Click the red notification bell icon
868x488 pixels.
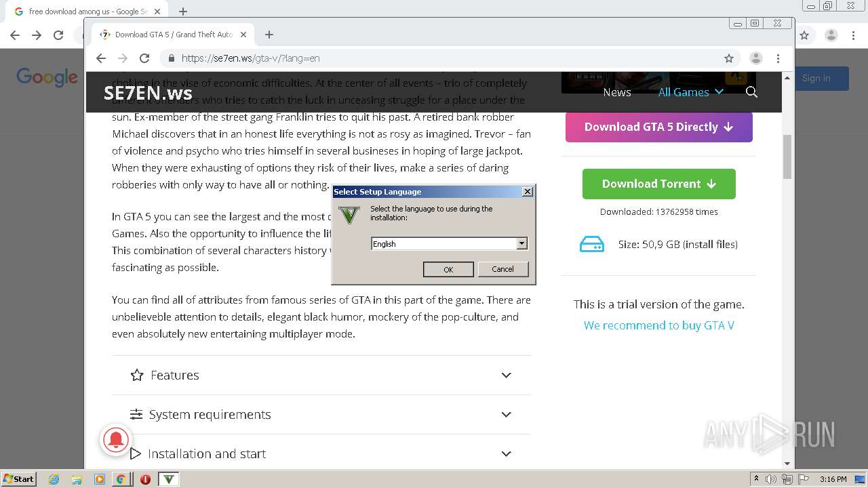click(116, 440)
